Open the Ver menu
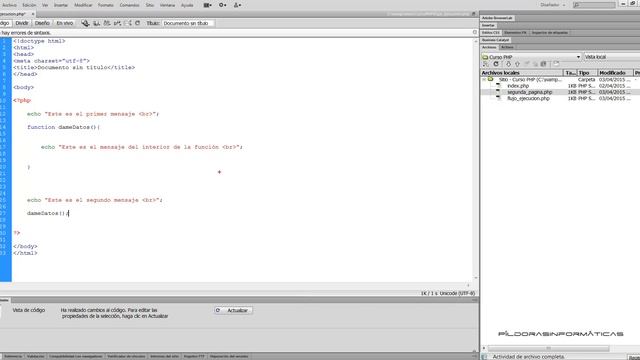This screenshot has height=360, width=640. tap(45, 5)
